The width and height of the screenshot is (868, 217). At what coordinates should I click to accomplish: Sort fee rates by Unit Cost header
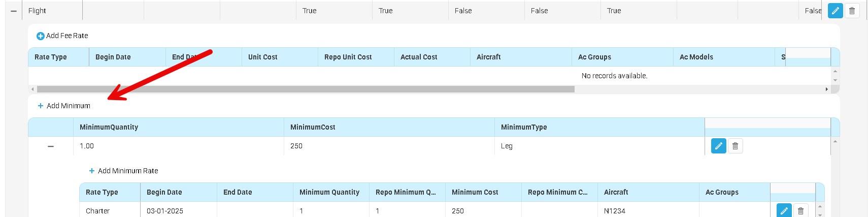[x=263, y=57]
